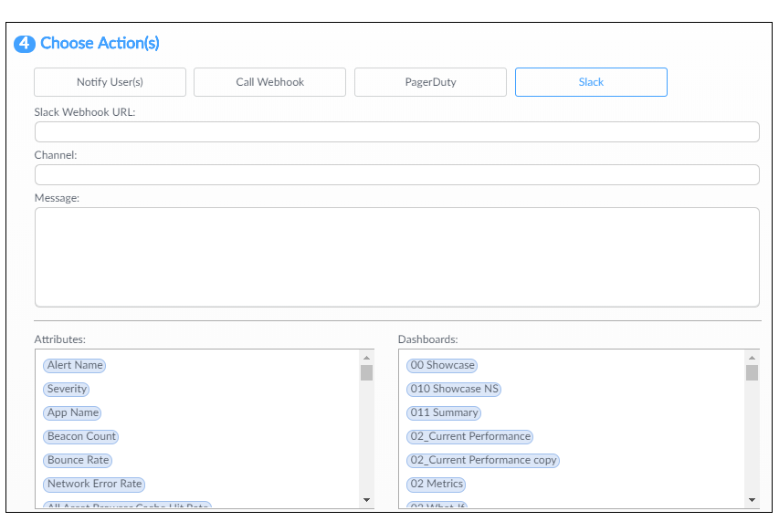Insert the Alert Name attribute tag
The height and width of the screenshot is (532, 779).
pyautogui.click(x=75, y=365)
